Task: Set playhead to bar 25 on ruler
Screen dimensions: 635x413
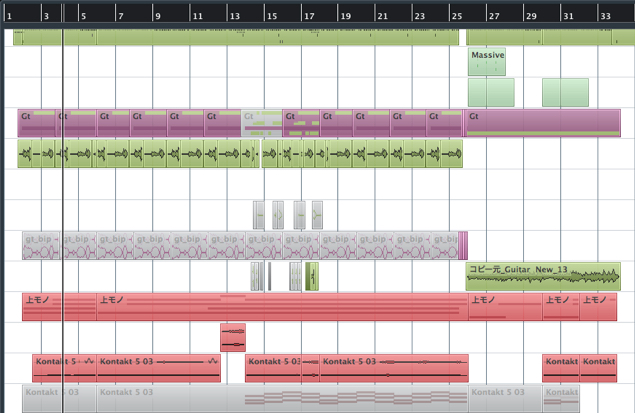Action: pyautogui.click(x=457, y=16)
